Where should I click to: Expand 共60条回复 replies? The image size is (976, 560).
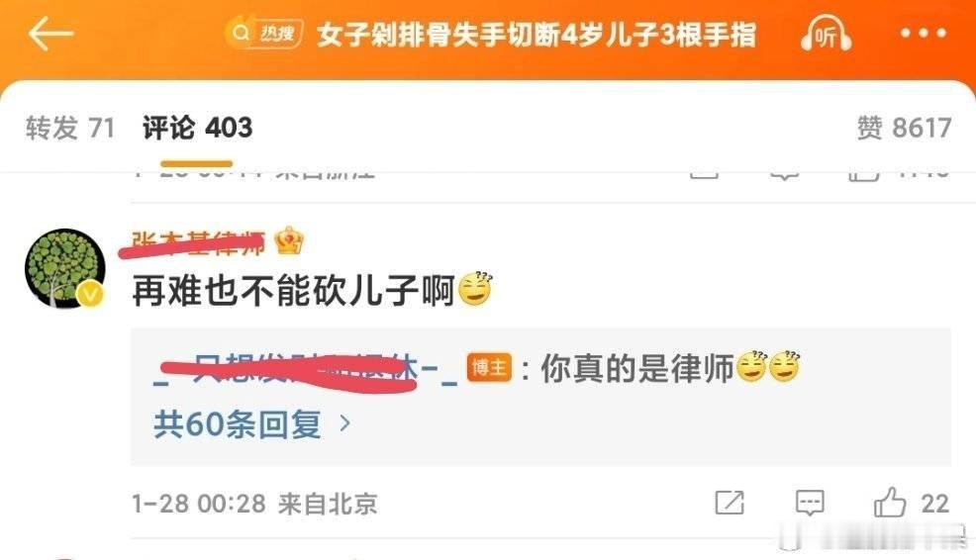pos(238,424)
